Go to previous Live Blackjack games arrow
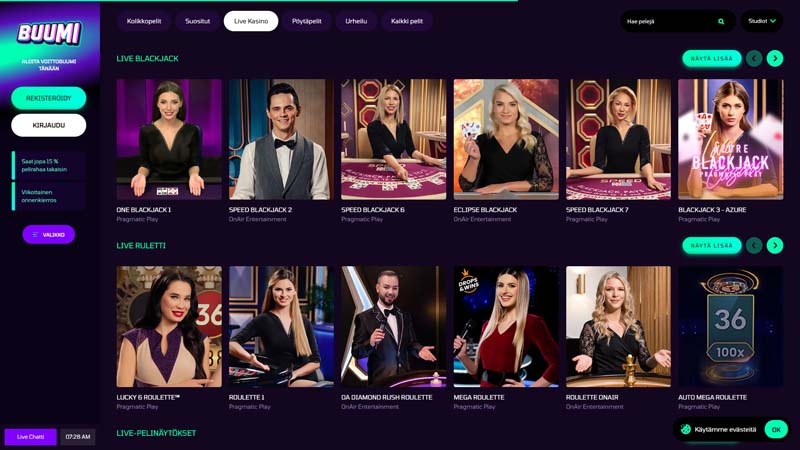The image size is (800, 450). pos(754,59)
